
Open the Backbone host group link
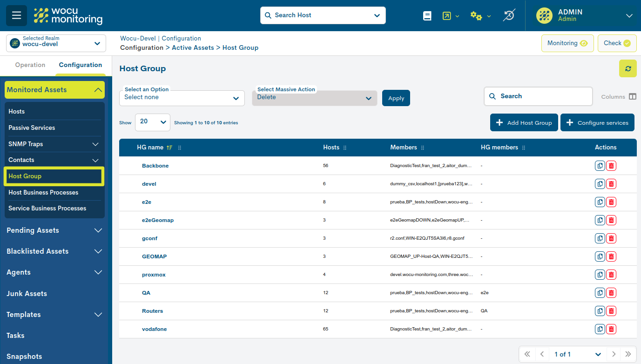[x=155, y=166]
